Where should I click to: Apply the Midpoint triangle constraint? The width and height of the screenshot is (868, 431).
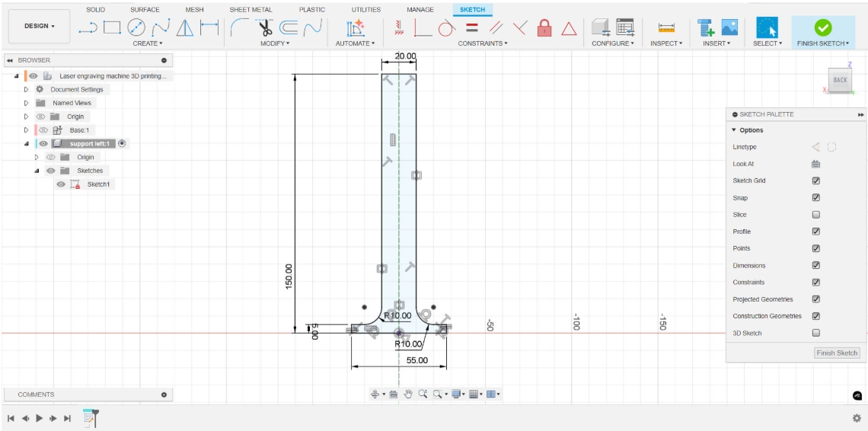[569, 27]
